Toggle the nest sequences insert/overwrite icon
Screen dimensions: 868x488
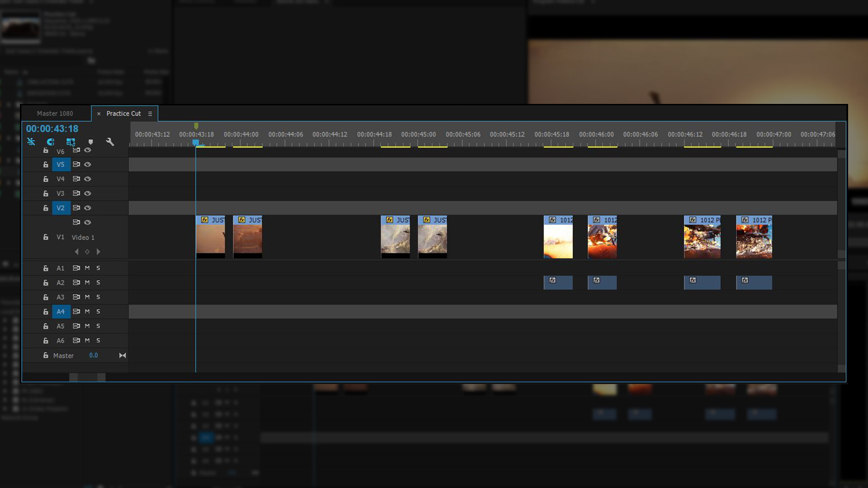click(x=31, y=142)
